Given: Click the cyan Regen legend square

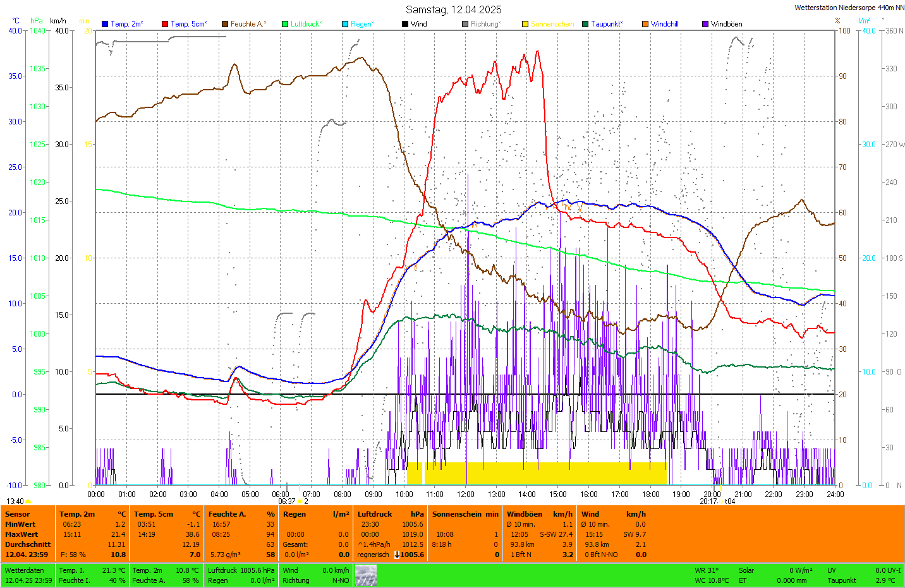Looking at the screenshot, I should pos(345,24).
